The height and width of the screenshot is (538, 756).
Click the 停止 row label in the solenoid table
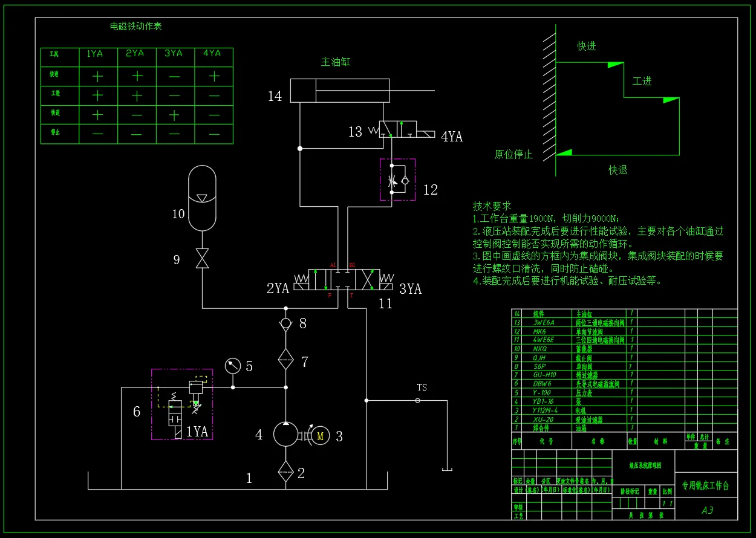[x=55, y=132]
